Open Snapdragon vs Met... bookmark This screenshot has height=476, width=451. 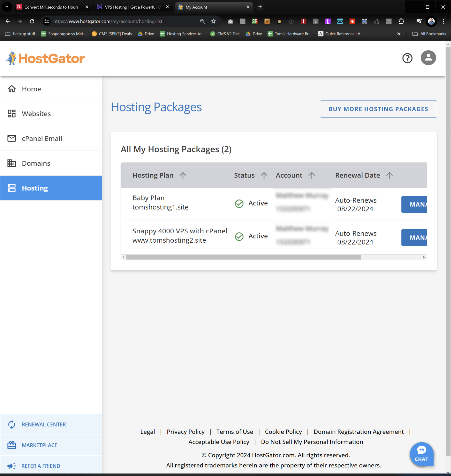(63, 34)
